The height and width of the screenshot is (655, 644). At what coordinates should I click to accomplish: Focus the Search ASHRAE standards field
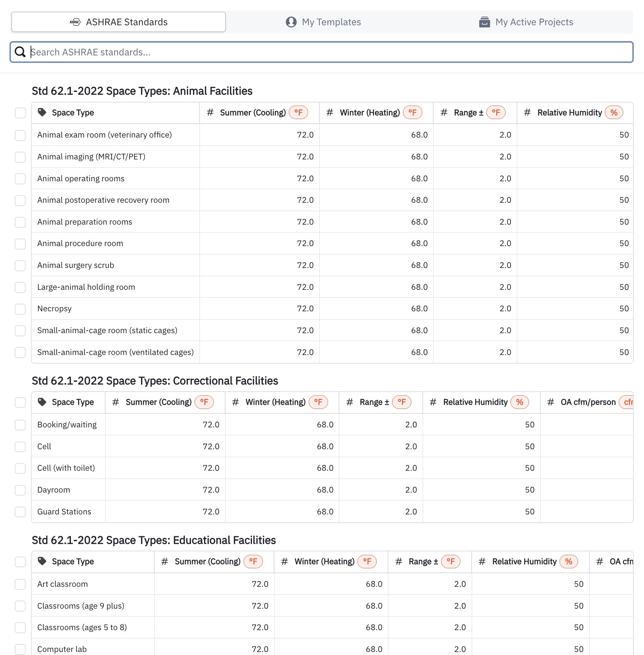pyautogui.click(x=322, y=52)
